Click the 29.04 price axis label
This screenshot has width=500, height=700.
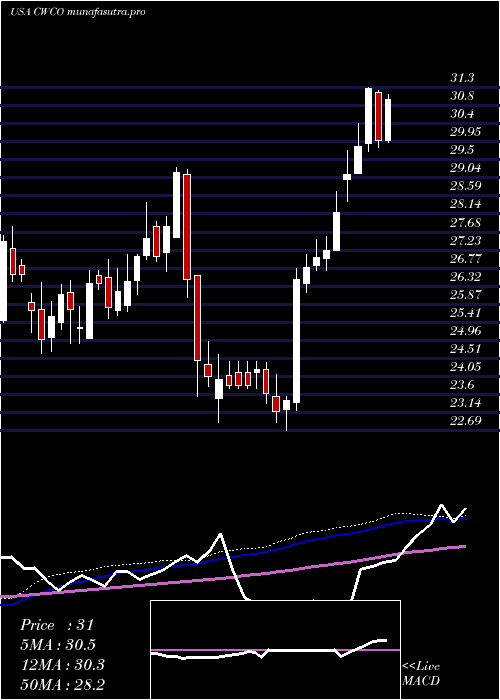tap(465, 168)
